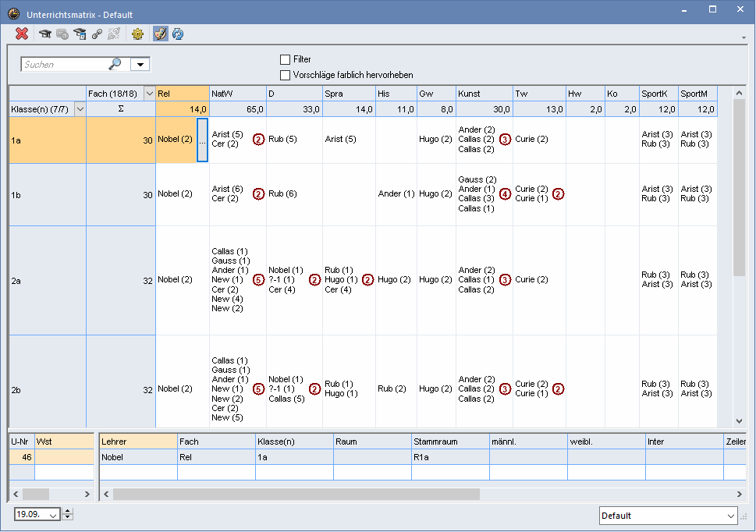Screen dimensions: 756x532
Task: Click the Raum column header
Action: (372, 442)
